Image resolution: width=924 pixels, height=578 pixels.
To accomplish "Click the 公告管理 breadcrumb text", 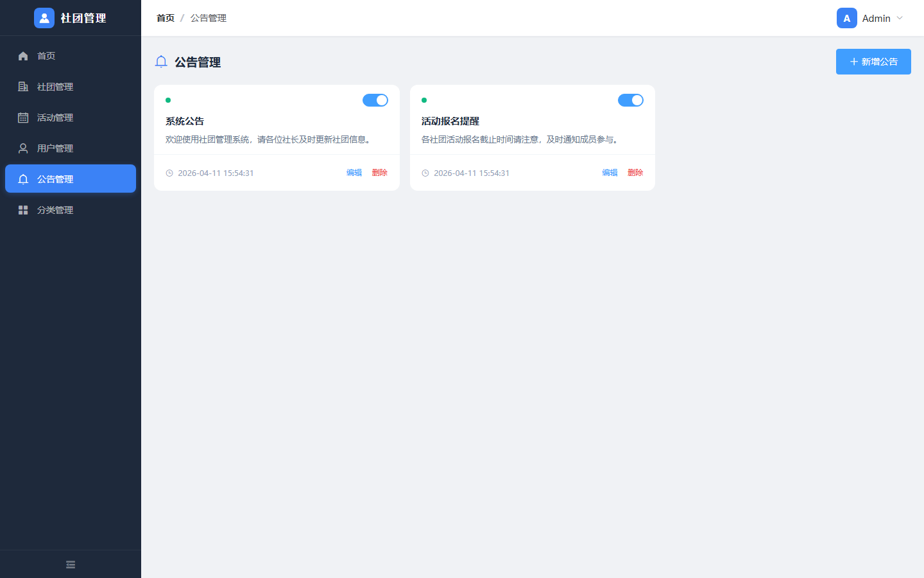I will coord(209,18).
